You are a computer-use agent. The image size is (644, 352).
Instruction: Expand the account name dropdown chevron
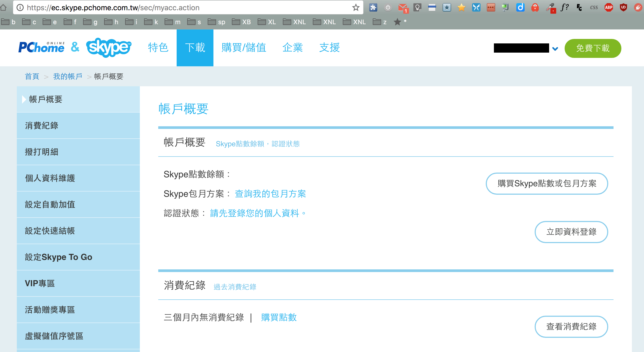pos(555,49)
